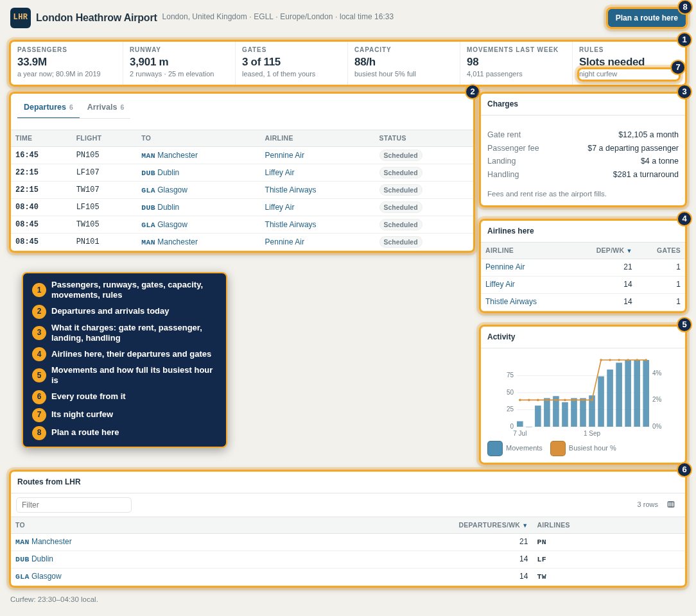Click the GATES column header in Airlines here
Screen dimensions: 696x616
point(668,250)
